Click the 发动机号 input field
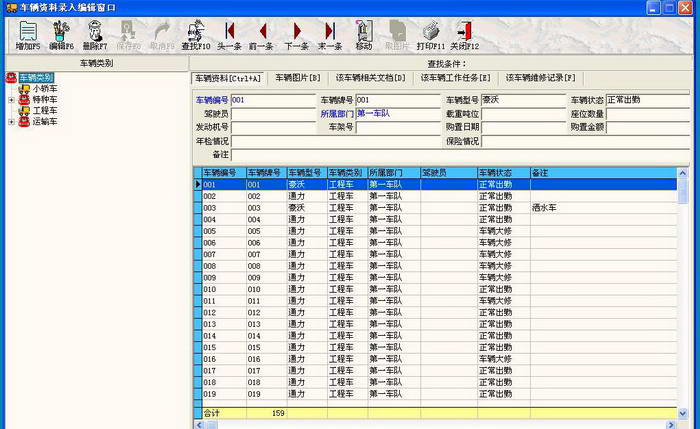Screen dimensions: 700x429 (273, 128)
